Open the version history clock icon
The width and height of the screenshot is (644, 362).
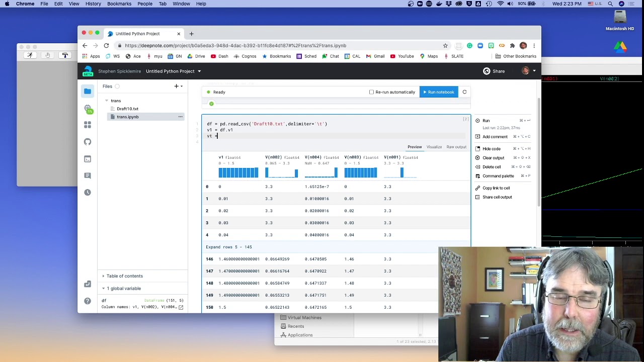click(x=88, y=193)
